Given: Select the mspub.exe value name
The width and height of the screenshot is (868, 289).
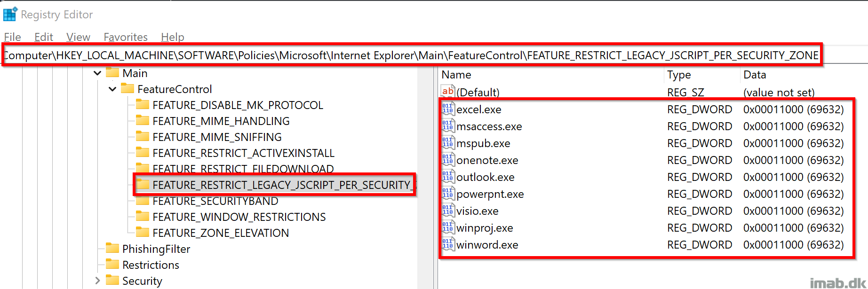Looking at the screenshot, I should tap(483, 143).
